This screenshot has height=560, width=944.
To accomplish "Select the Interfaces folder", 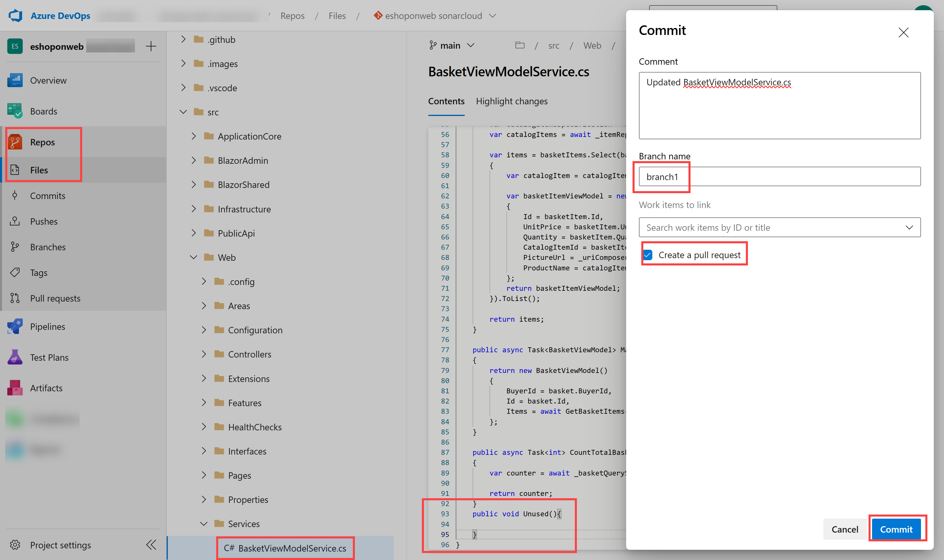I will tap(247, 451).
